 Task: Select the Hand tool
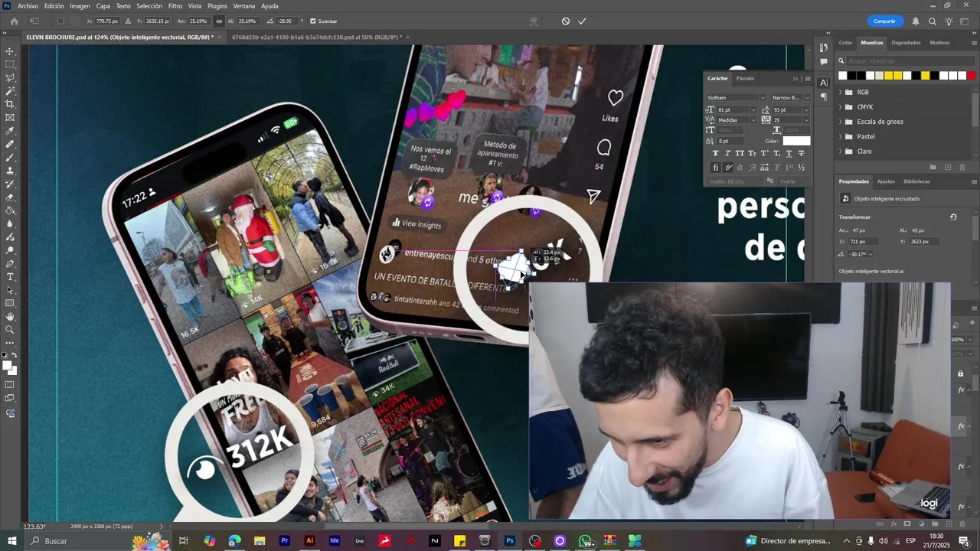10,317
